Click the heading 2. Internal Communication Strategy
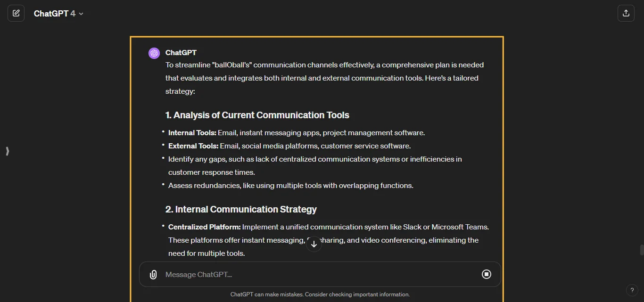Image resolution: width=644 pixels, height=302 pixels. pos(241,209)
